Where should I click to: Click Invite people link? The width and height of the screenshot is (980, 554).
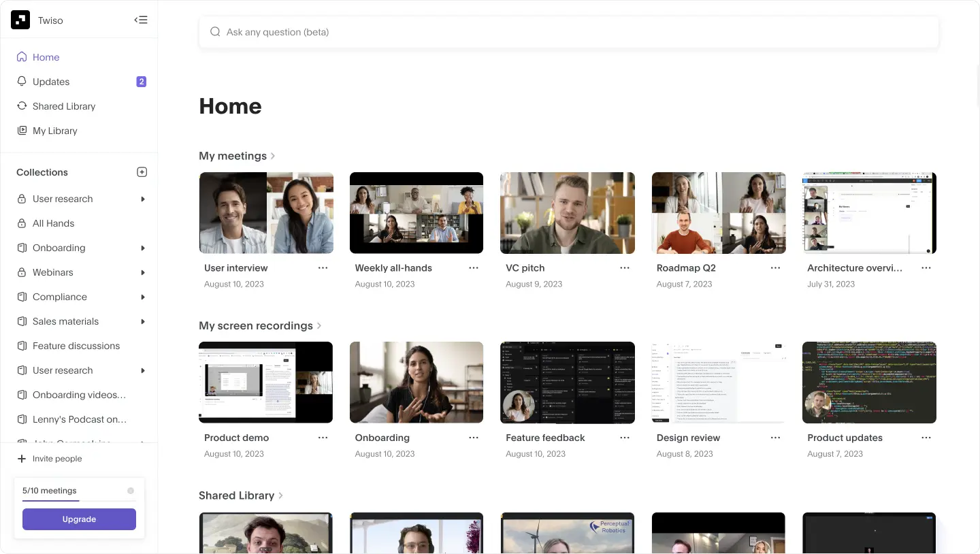57,459
